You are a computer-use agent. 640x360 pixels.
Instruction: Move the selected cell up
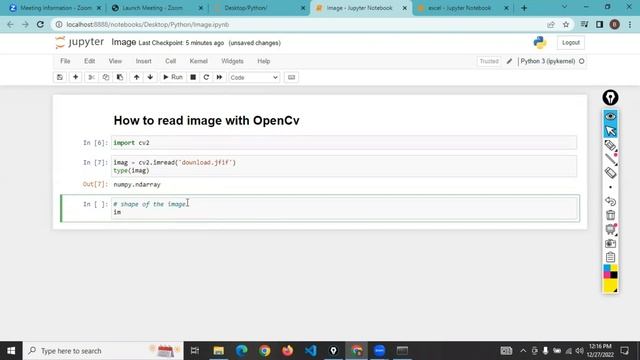[x=136, y=77]
